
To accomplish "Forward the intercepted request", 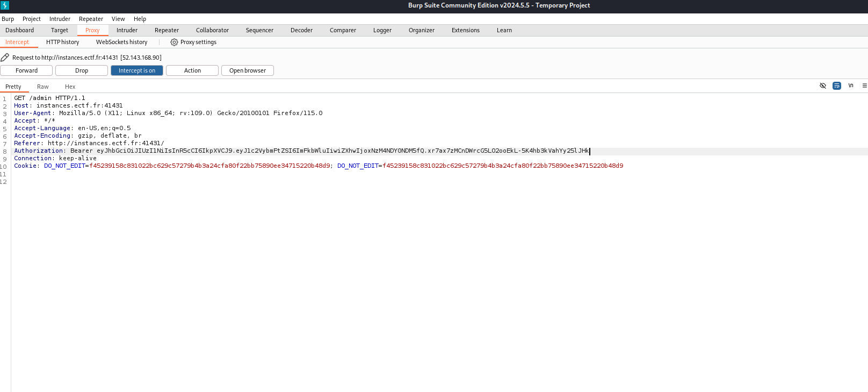I will [26, 70].
